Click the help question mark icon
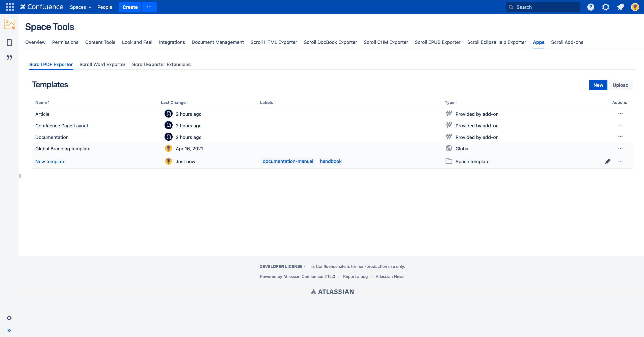Screen dimensions: 644x337 coord(591,7)
